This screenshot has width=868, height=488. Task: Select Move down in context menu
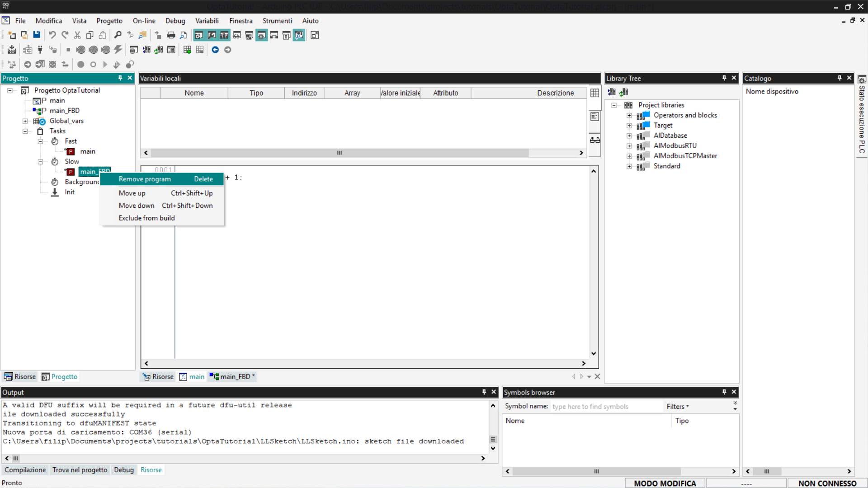(137, 206)
